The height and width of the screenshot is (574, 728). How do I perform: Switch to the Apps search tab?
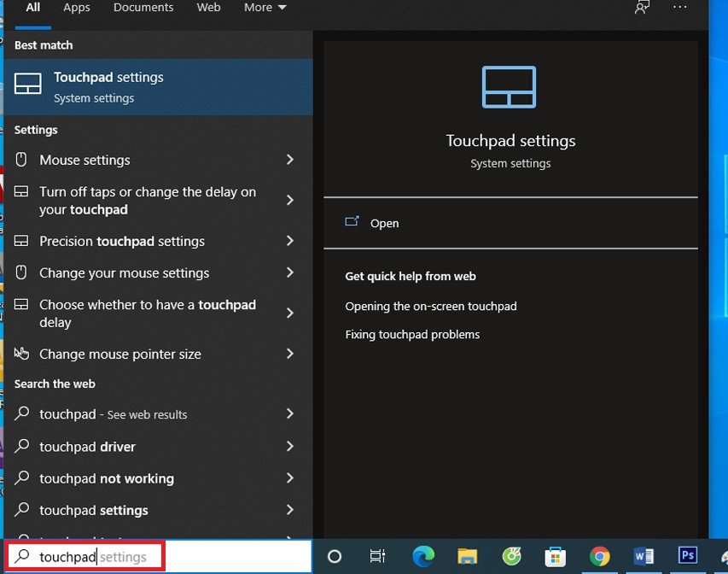(x=76, y=7)
